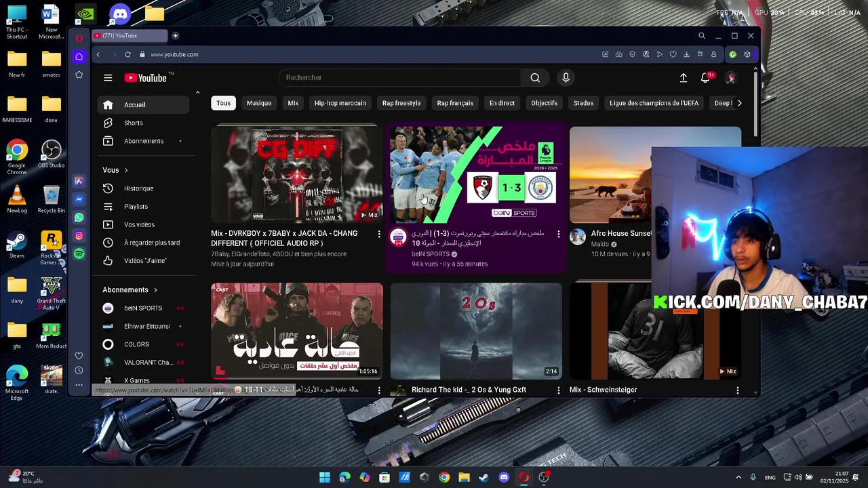Click the www.youtube.com address bar
Image resolution: width=868 pixels, height=488 pixels.
(174, 54)
